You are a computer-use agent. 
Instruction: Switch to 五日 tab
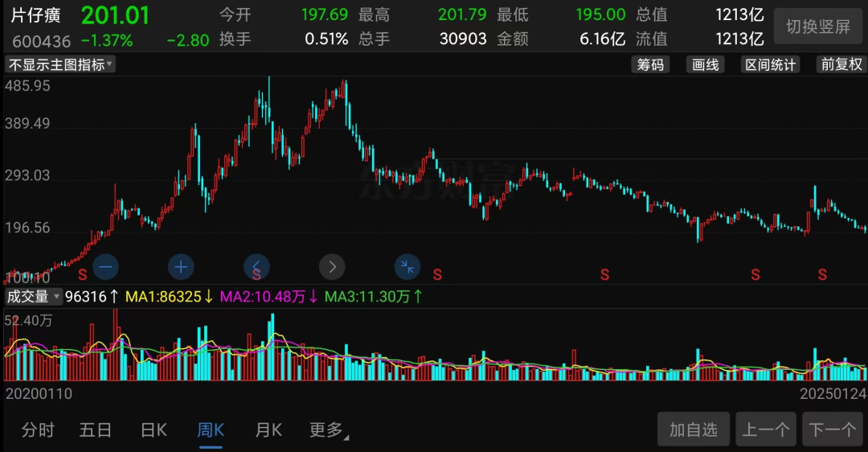point(96,429)
